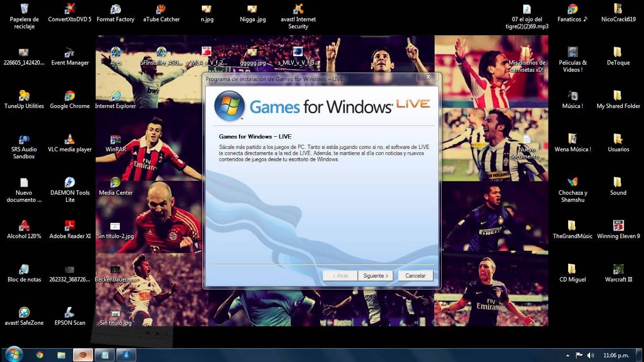Click the 11:06 p.m. taskbar clock
This screenshot has height=362, width=644.
tap(616, 355)
